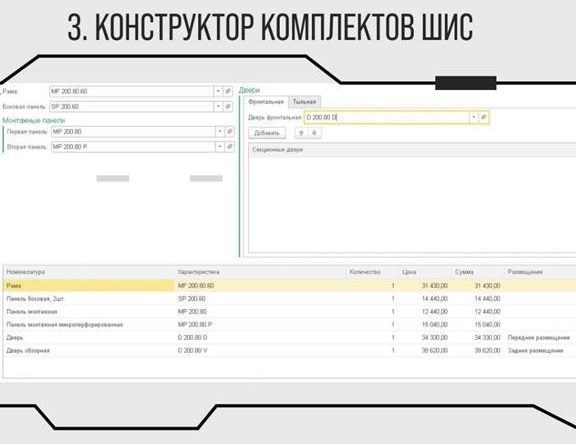Select the Рама row in the table
The height and width of the screenshot is (446, 576).
[290, 285]
